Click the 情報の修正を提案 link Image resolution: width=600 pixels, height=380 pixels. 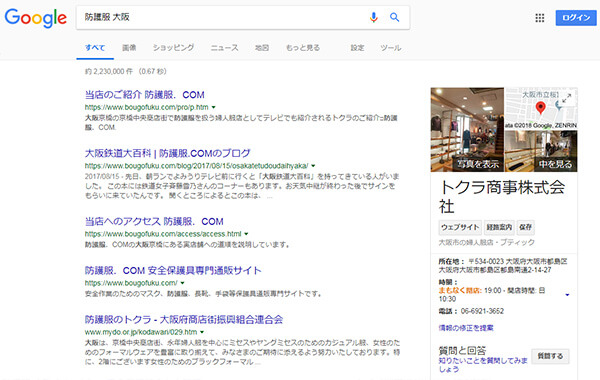pos(466,328)
